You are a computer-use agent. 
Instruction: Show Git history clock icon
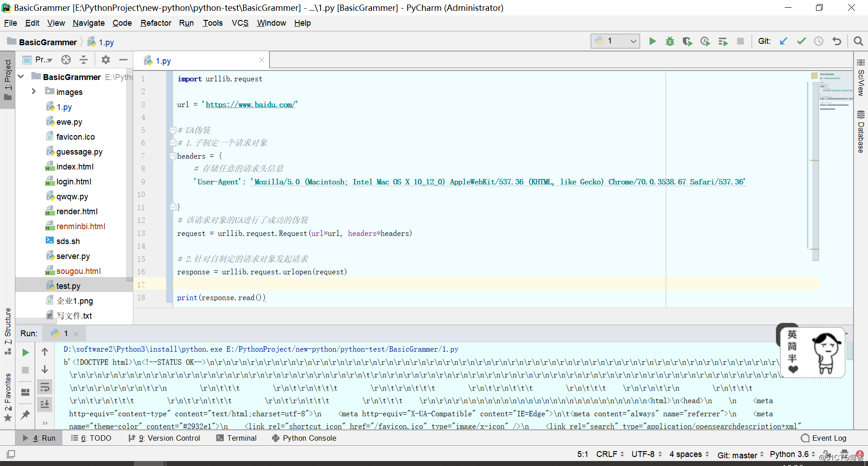click(819, 42)
